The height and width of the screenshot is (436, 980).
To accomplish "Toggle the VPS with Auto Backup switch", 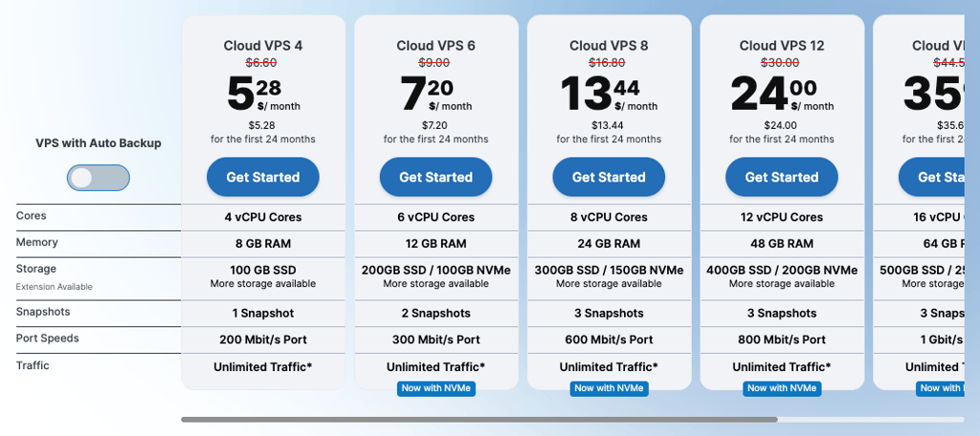I will (99, 178).
